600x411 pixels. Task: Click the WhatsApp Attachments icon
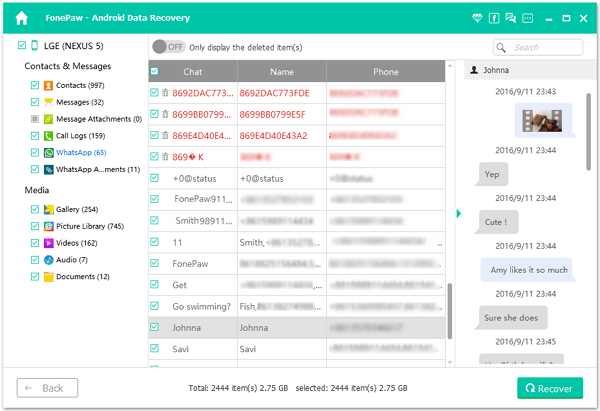pos(49,170)
